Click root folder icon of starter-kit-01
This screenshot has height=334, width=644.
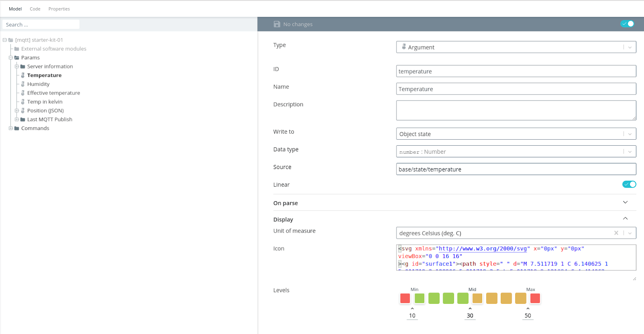[x=11, y=40]
